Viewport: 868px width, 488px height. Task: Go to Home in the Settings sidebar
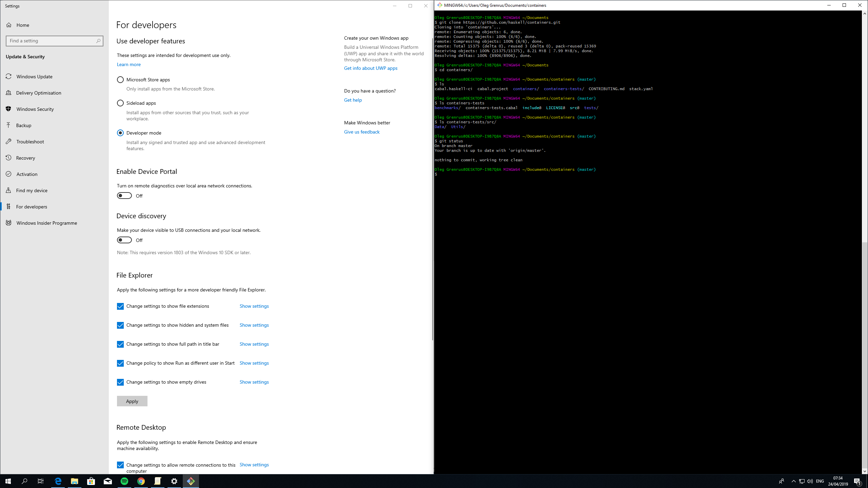(23, 25)
